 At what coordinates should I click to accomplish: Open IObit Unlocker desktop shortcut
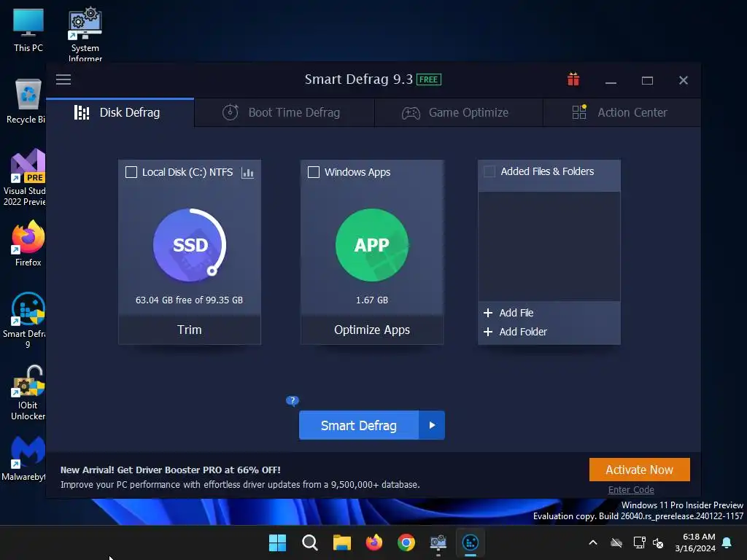[x=28, y=393]
